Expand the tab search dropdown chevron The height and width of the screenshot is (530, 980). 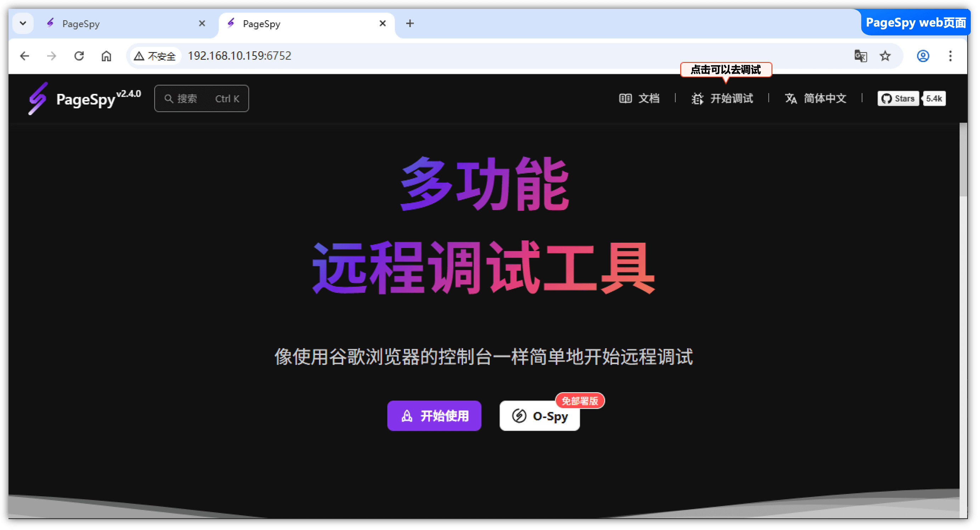23,23
